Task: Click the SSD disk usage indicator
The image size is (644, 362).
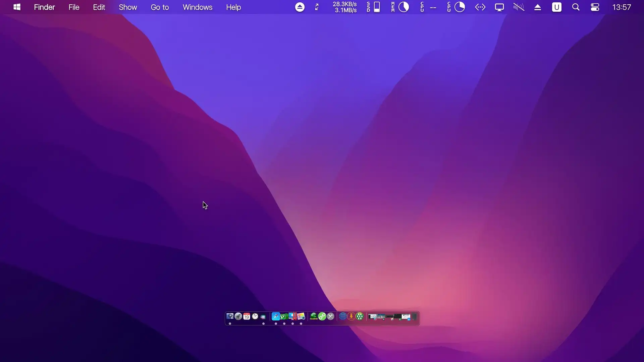Action: [373, 7]
